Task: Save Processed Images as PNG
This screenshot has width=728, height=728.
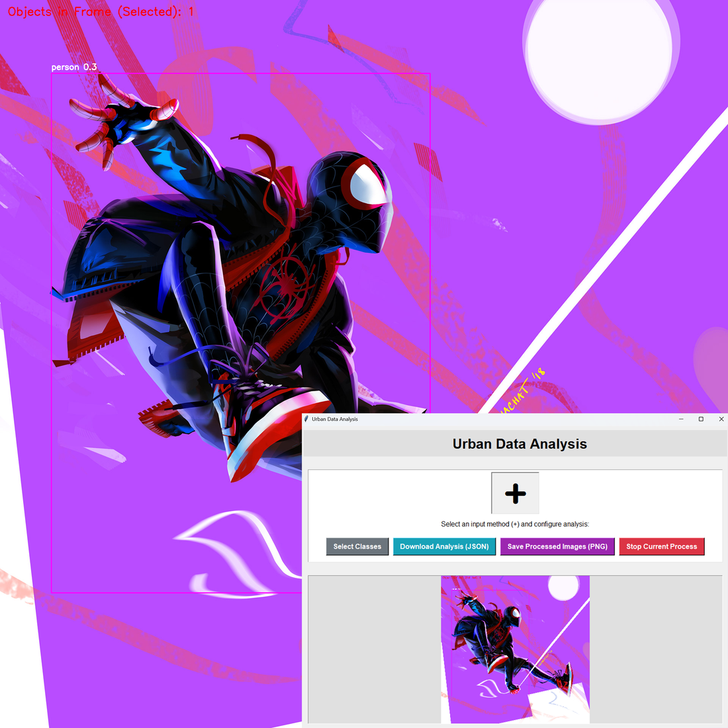Action: [x=557, y=547]
